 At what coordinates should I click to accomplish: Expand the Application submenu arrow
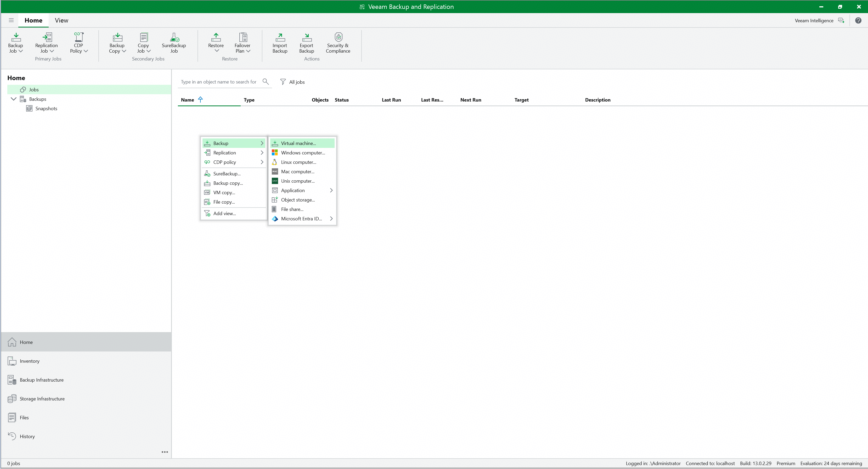tap(331, 191)
